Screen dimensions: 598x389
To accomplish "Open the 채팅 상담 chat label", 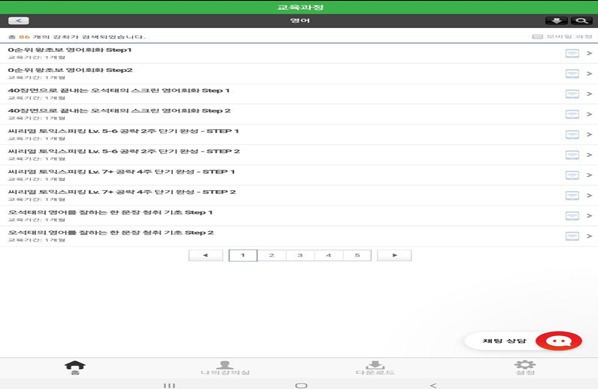I will point(504,341).
